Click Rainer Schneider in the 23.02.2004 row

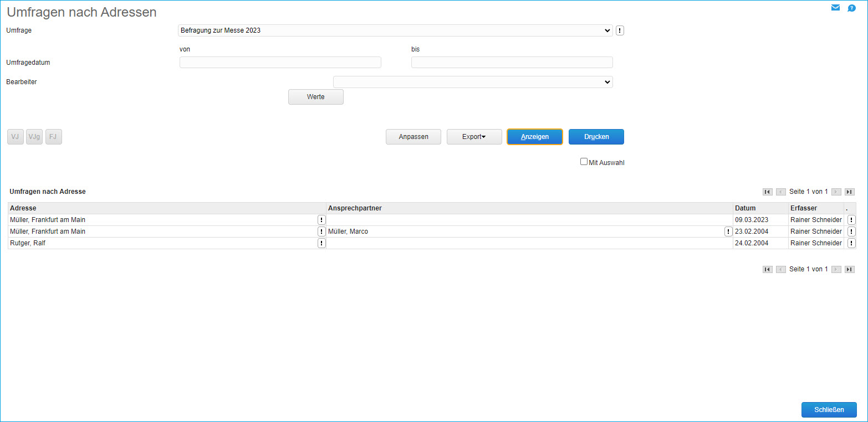pos(816,231)
